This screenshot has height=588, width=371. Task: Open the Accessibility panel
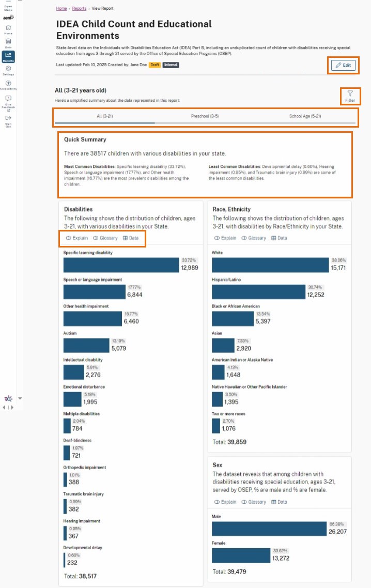8,84
